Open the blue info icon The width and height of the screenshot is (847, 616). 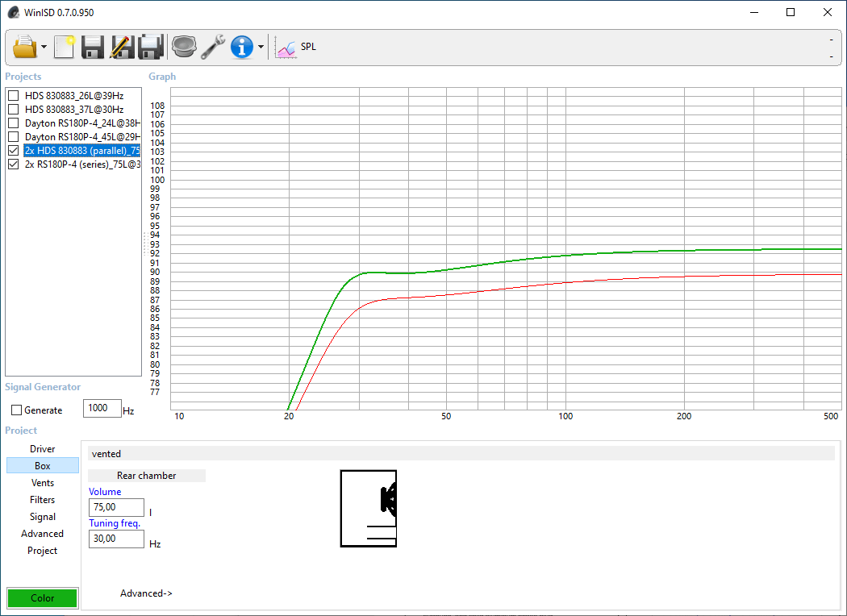241,47
